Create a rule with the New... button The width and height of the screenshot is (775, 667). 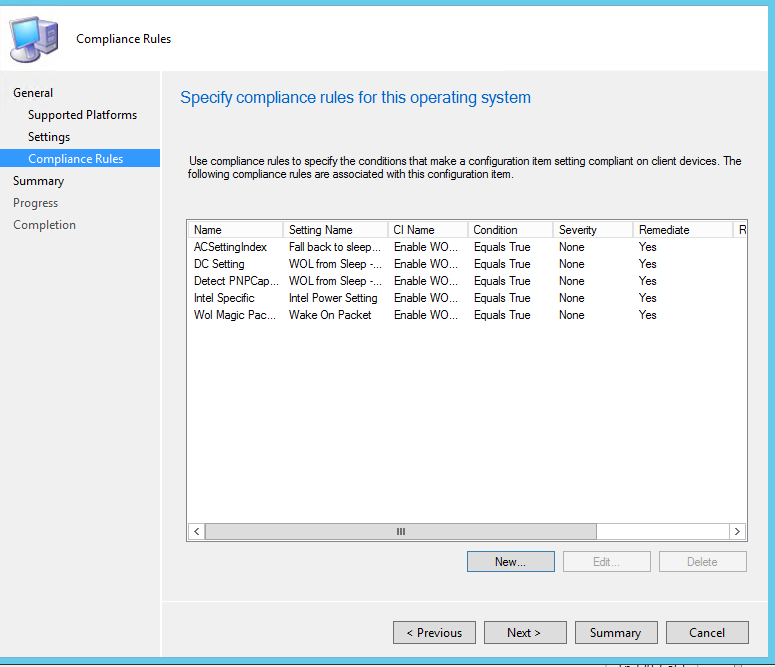511,562
